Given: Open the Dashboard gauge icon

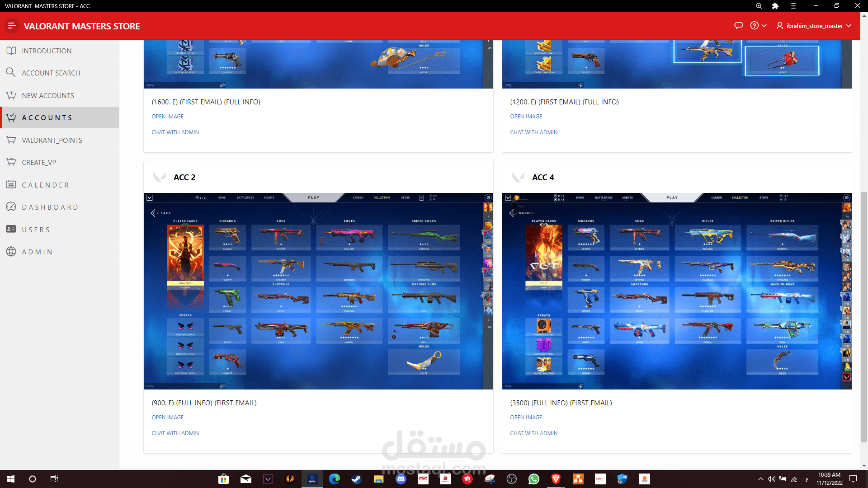Looking at the screenshot, I should tap(11, 207).
